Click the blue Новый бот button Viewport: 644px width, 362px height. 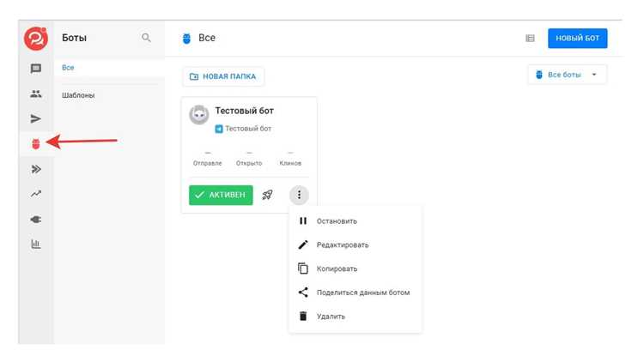[x=578, y=38]
